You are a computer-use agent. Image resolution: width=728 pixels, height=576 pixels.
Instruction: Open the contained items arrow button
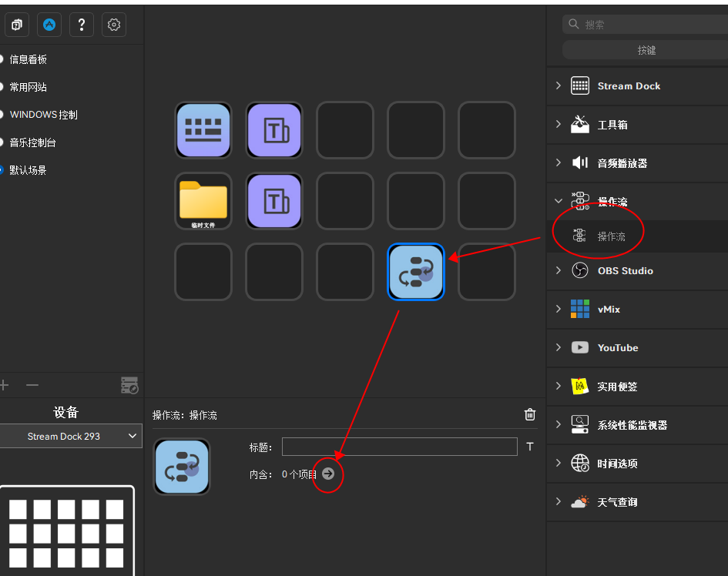pos(328,474)
